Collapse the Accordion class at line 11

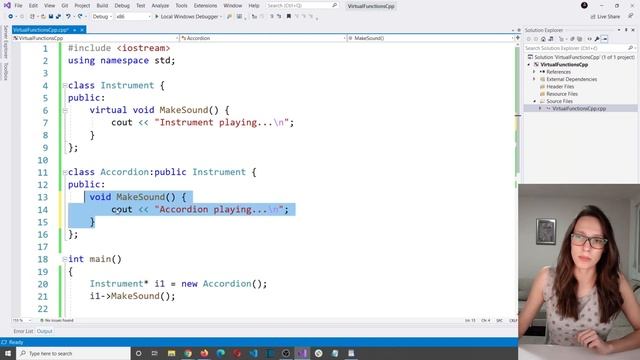tap(65, 172)
